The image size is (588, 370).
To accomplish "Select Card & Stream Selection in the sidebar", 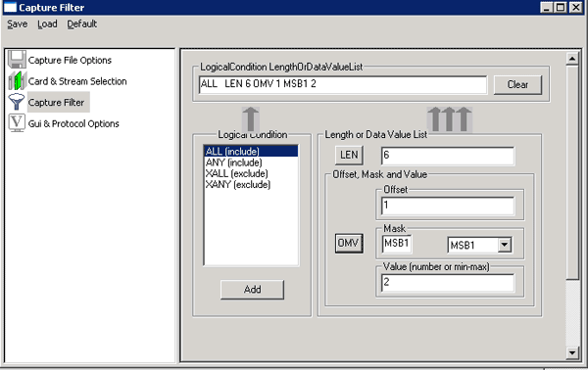I will (x=77, y=81).
